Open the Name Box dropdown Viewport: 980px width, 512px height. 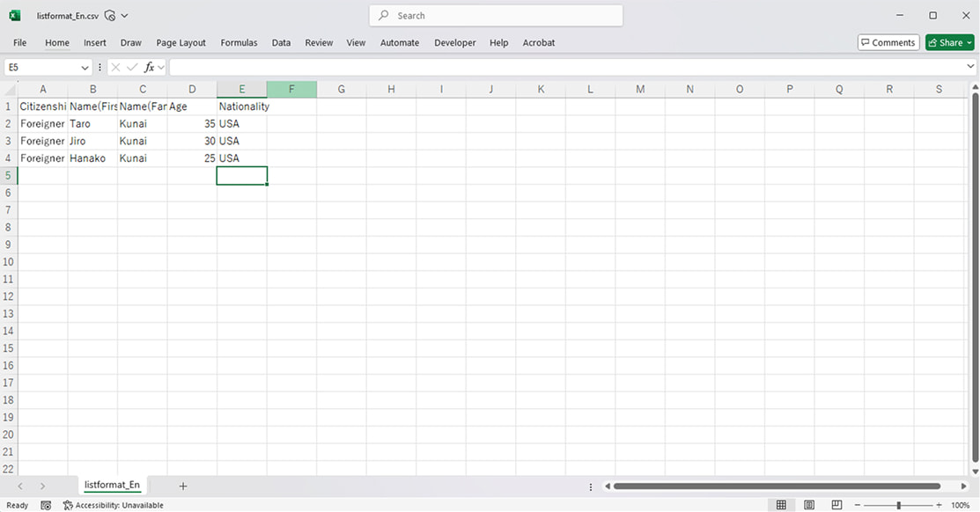(x=85, y=67)
